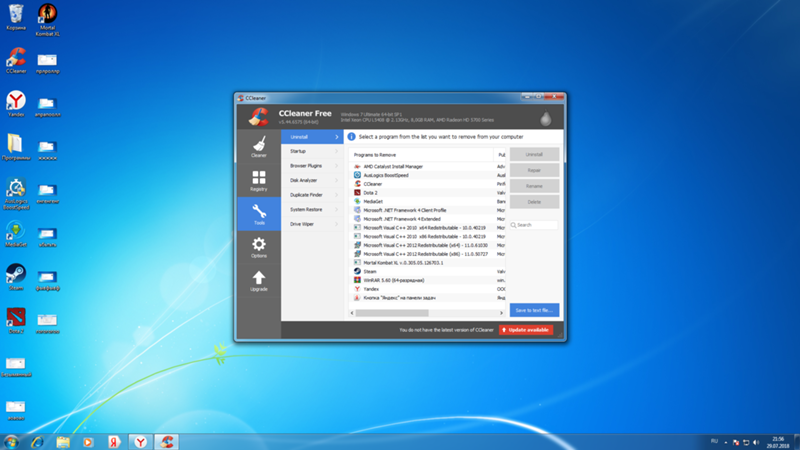The height and width of the screenshot is (450, 800).
Task: Open Windows Explorer folder from taskbar
Action: [63, 442]
